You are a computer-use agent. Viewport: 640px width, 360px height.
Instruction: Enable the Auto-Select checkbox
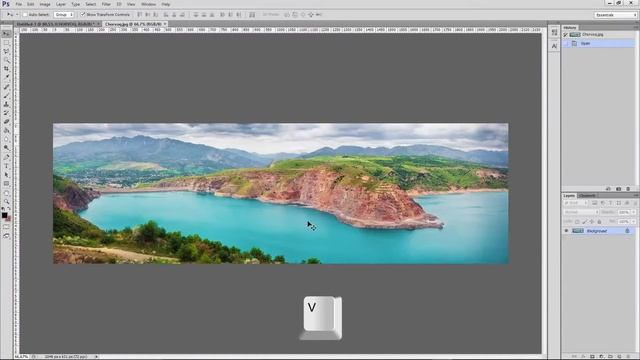tap(25, 15)
